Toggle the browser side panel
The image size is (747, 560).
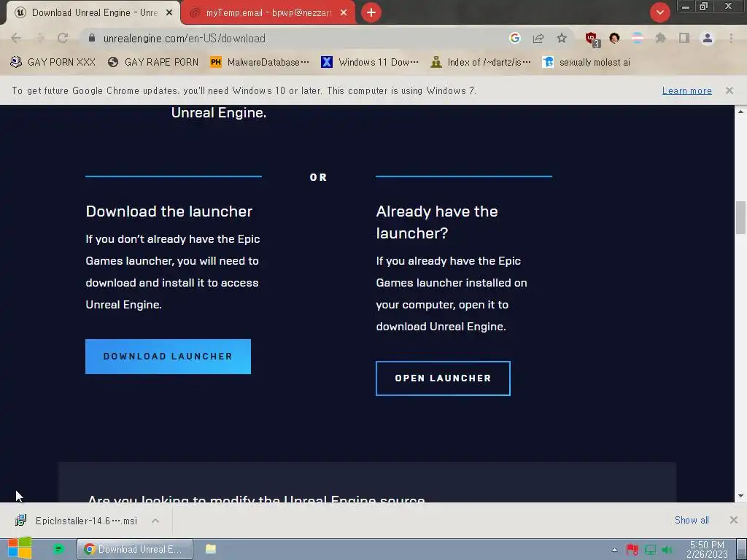coord(684,38)
